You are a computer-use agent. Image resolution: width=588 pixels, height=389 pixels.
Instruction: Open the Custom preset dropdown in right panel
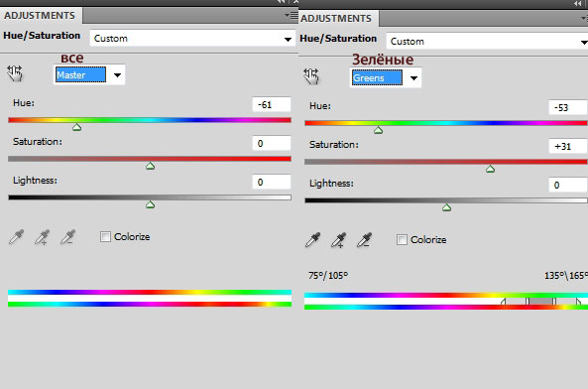click(487, 42)
